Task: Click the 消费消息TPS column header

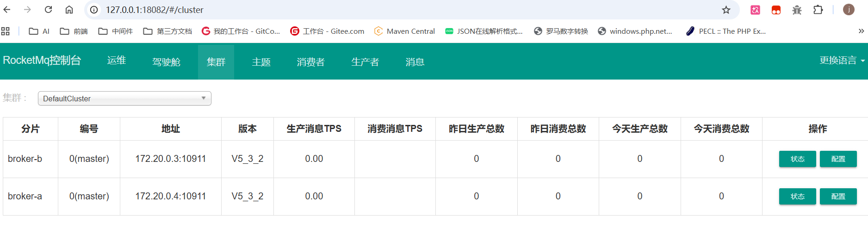Action: pos(395,129)
